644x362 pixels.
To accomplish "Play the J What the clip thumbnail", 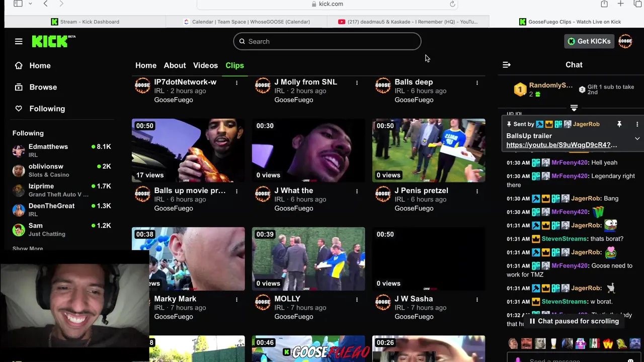I will click(308, 150).
